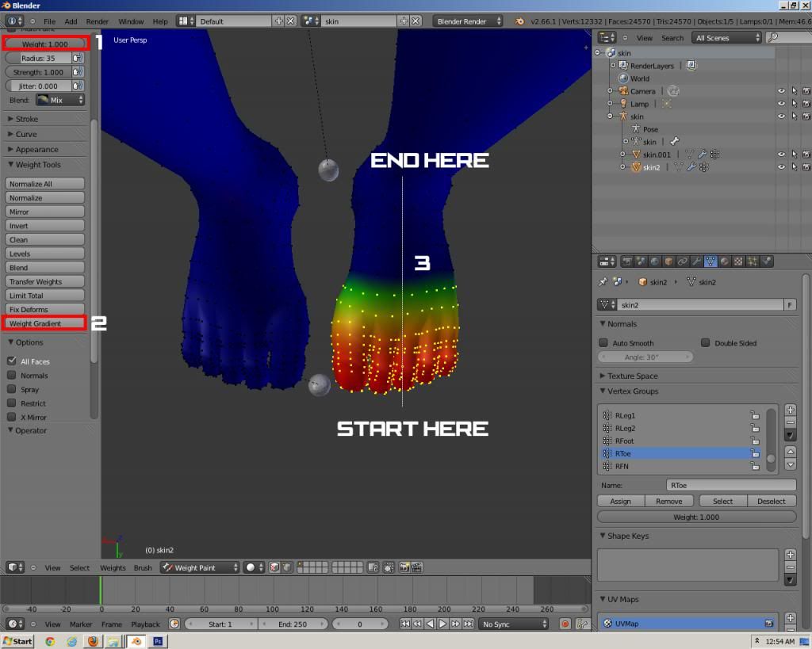This screenshot has width=812, height=649.
Task: Click the brush Radius slider
Action: 38,58
